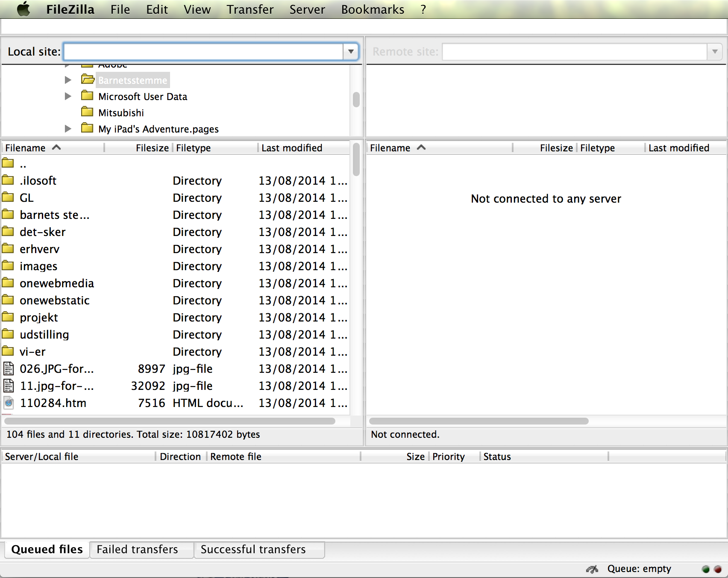Expand the Barnetsstemme tree node
This screenshot has width=728, height=578.
[x=68, y=80]
